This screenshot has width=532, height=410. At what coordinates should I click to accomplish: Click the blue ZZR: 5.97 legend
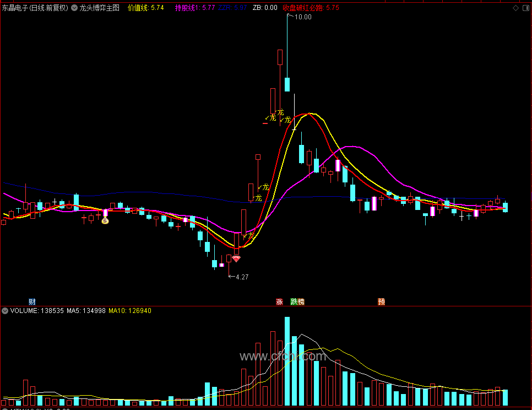232,8
